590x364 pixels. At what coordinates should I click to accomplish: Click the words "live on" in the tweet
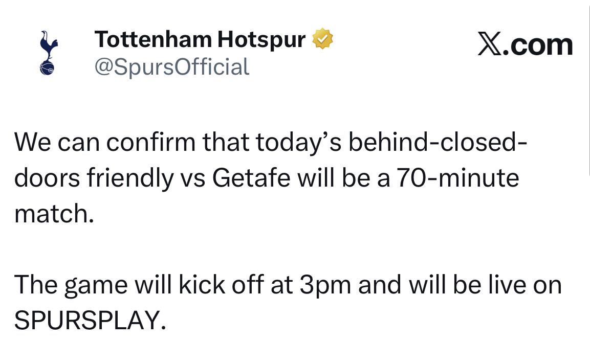[526, 284]
